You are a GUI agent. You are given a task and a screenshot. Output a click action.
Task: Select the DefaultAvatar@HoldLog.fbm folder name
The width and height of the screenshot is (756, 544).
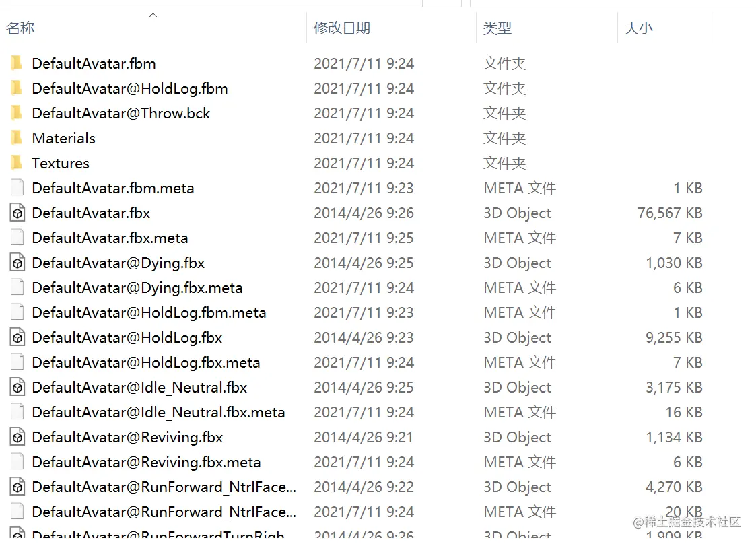coord(130,88)
